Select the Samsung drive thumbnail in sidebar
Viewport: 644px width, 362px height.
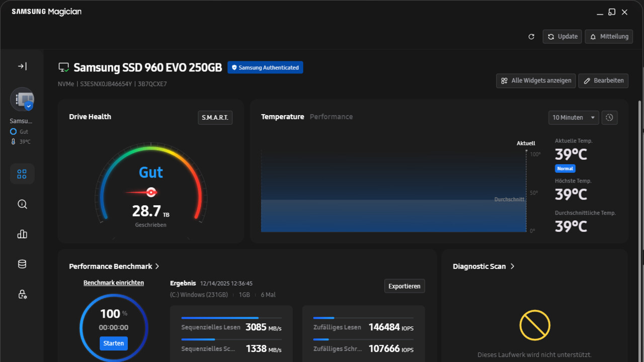coord(22,100)
